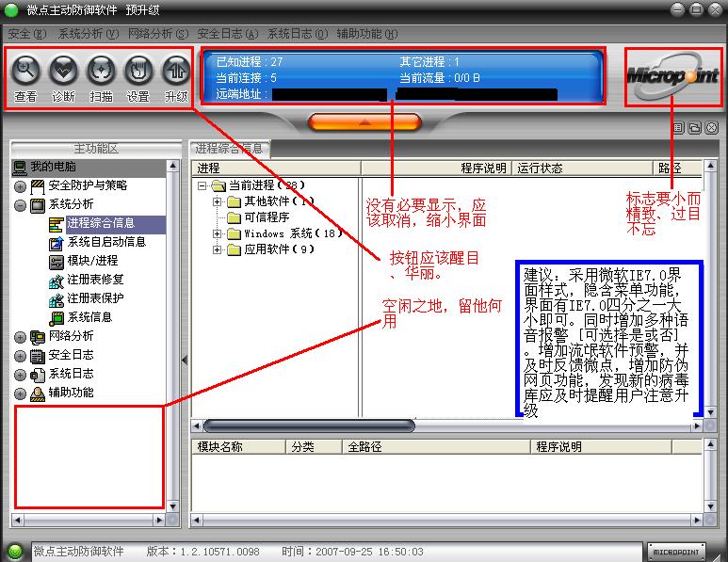Expand the 应用软件 process group
728x562 pixels.
click(x=218, y=249)
